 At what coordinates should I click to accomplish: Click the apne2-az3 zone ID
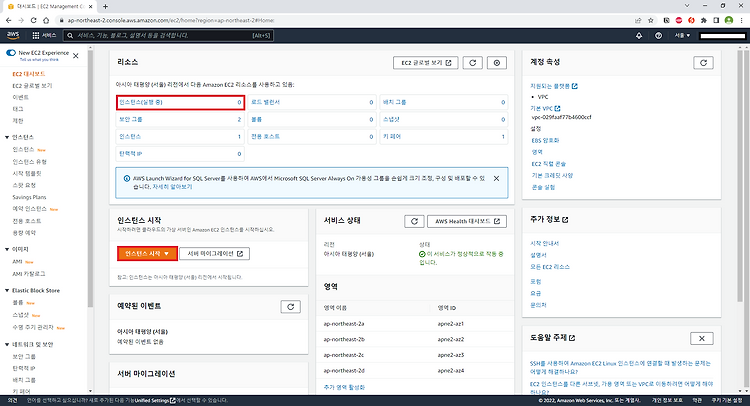pyautogui.click(x=451, y=355)
